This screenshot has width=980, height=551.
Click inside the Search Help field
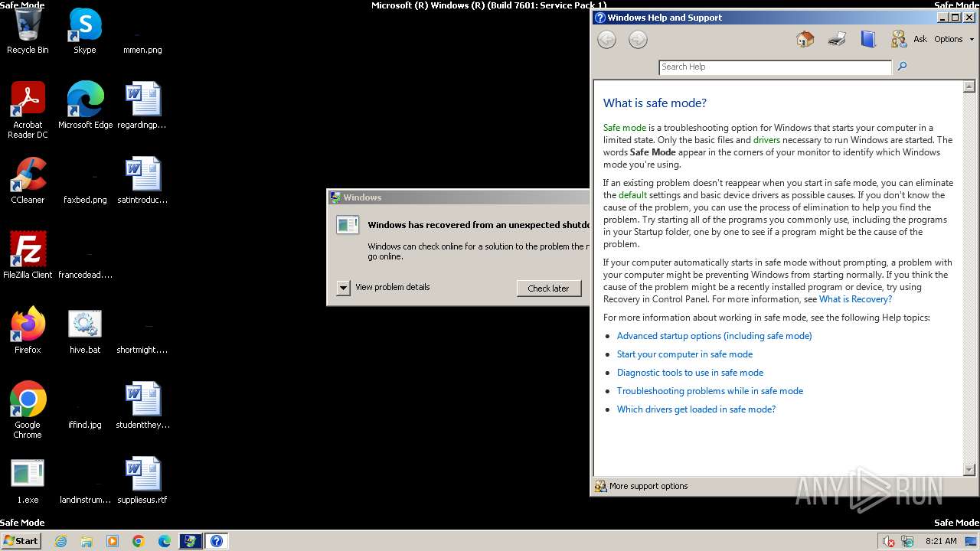click(x=775, y=67)
